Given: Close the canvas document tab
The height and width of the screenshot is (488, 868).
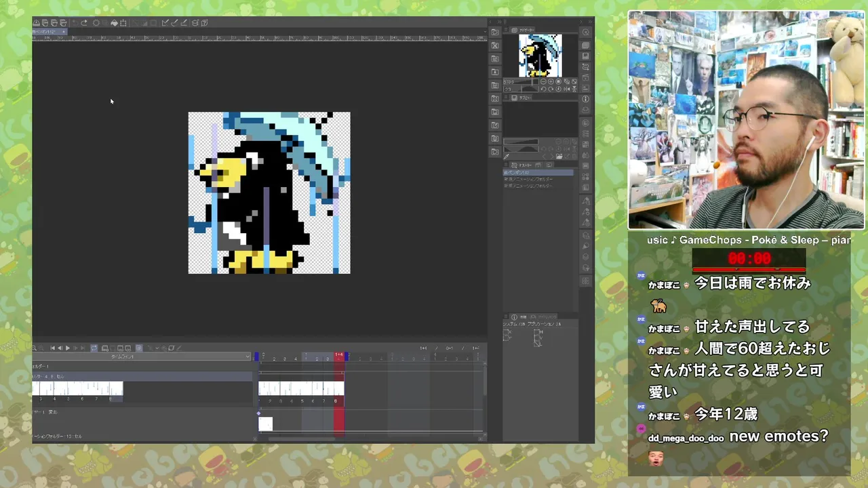Looking at the screenshot, I should 64,31.
